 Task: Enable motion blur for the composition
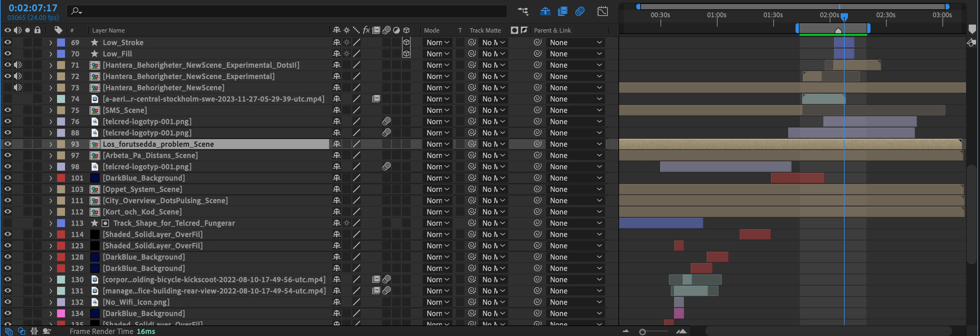point(580,11)
